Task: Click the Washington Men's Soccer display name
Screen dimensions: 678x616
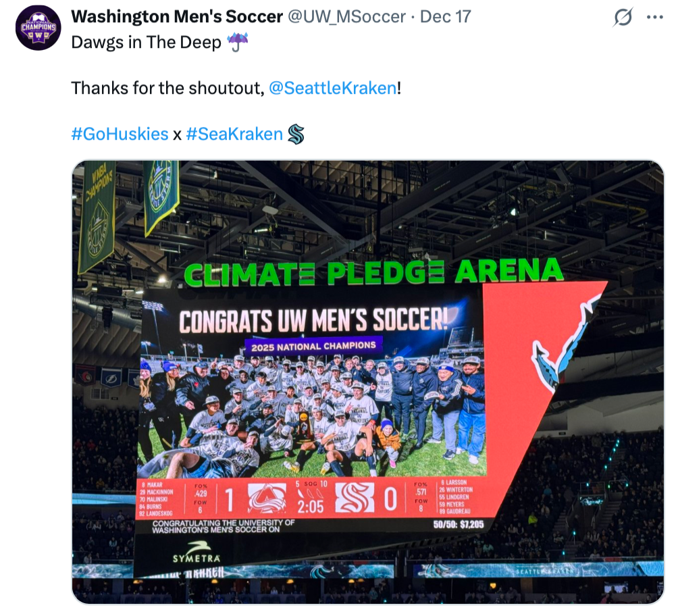Action: (177, 17)
